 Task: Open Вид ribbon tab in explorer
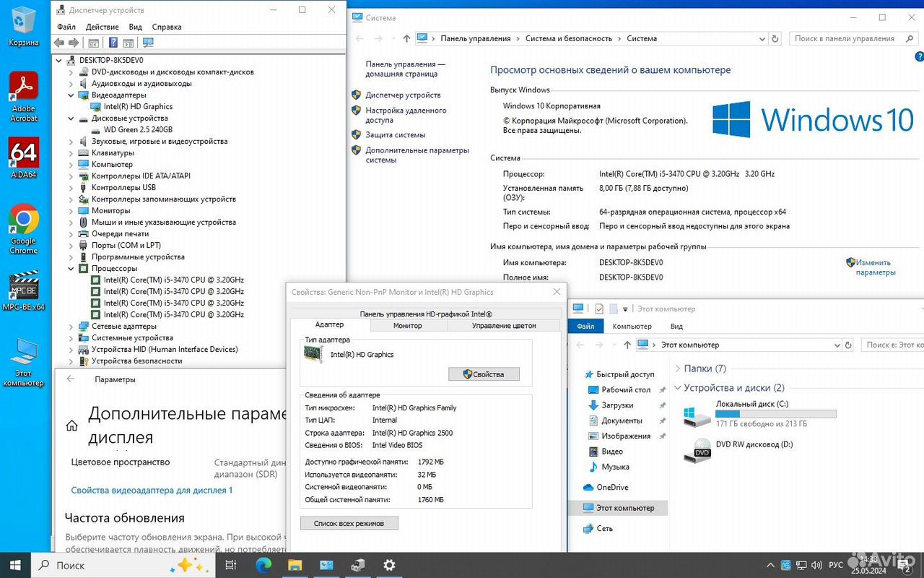click(x=676, y=327)
